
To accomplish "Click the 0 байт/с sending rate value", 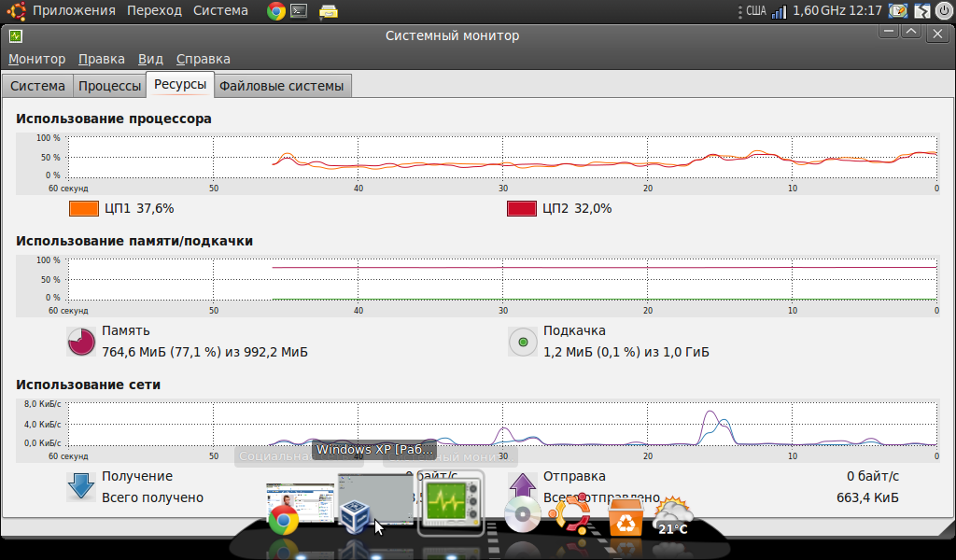I will [873, 477].
